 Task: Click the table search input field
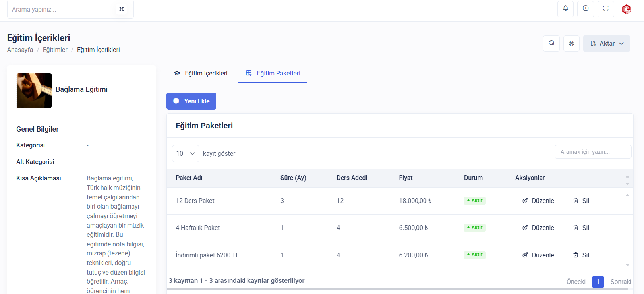[x=593, y=152]
